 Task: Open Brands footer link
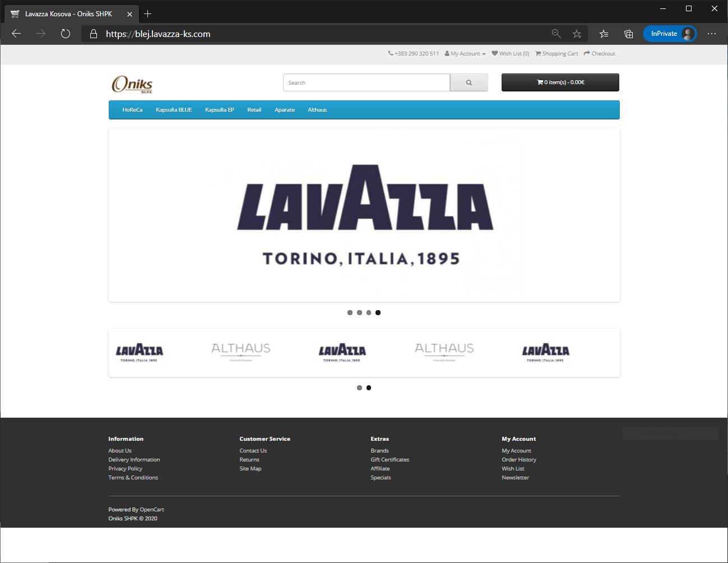(x=379, y=451)
